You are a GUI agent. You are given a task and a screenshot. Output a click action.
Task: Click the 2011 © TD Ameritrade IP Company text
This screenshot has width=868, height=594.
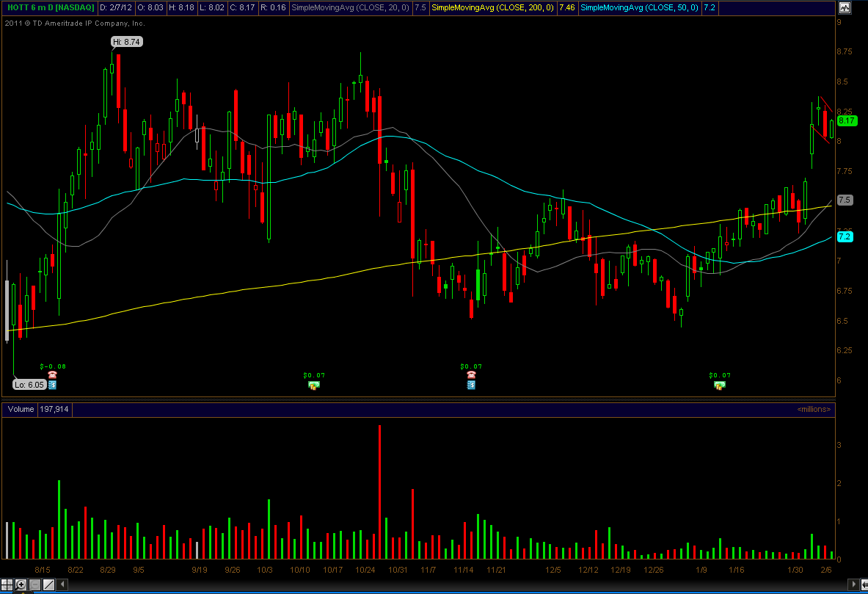(x=75, y=23)
